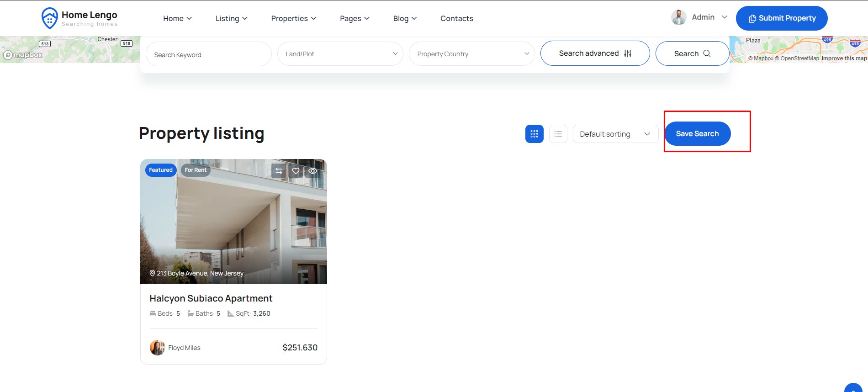Click the Admin avatar image
Viewport: 868px width, 392px height.
pyautogui.click(x=678, y=17)
